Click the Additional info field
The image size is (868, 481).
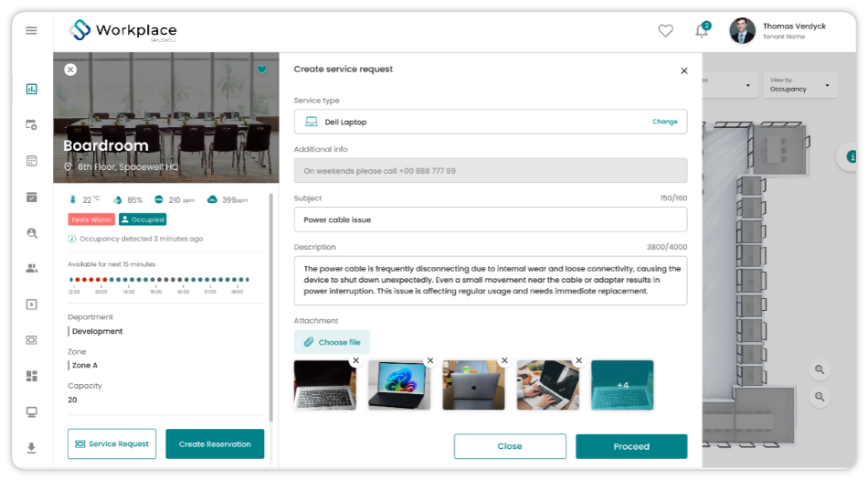point(491,171)
